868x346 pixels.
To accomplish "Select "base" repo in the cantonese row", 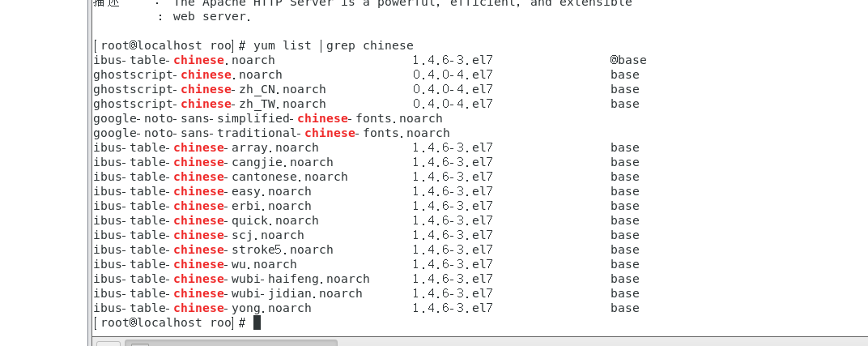I will point(625,177).
